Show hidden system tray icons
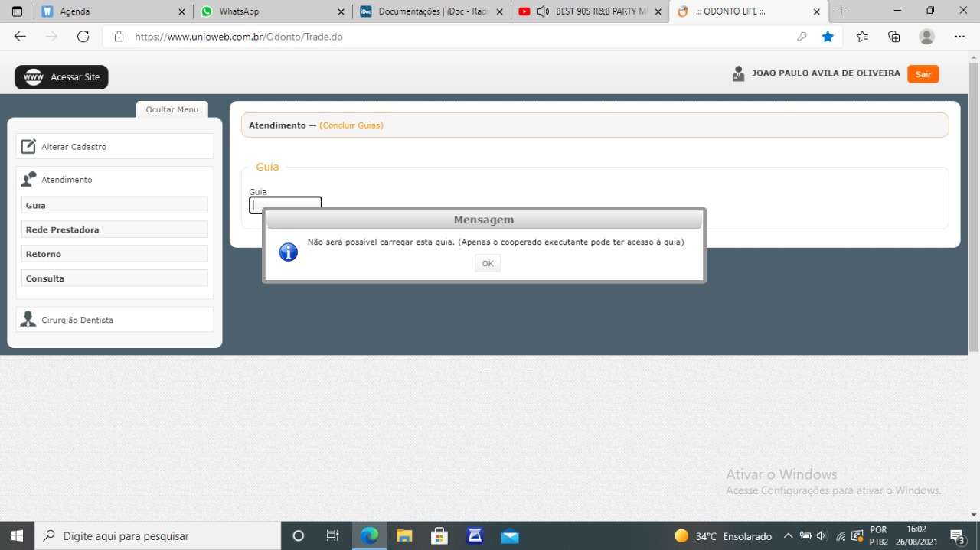980x550 pixels. click(x=788, y=536)
